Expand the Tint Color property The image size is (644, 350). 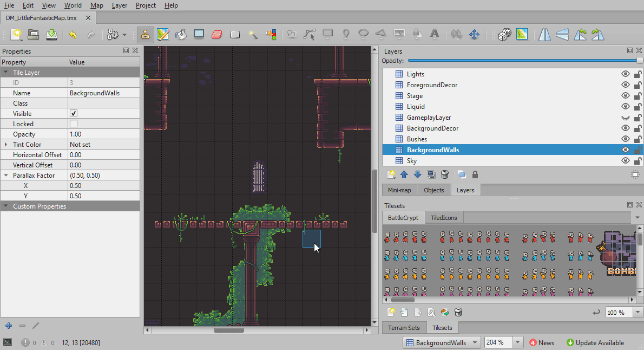(x=6, y=145)
